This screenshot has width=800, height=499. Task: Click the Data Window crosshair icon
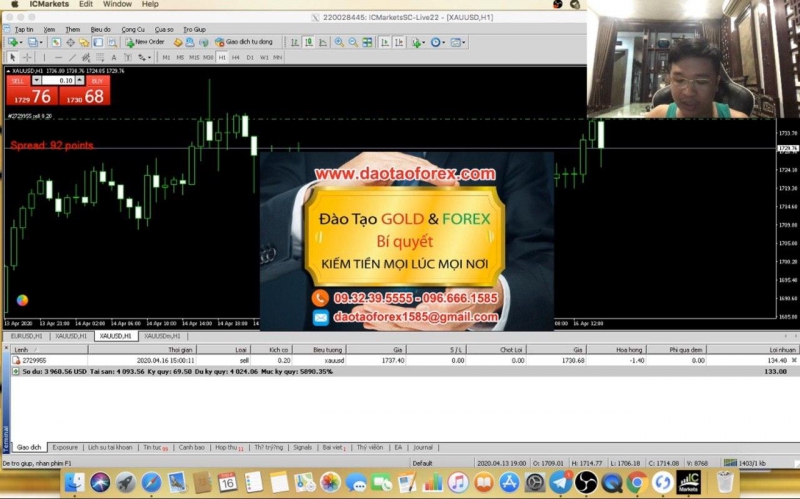point(70,42)
